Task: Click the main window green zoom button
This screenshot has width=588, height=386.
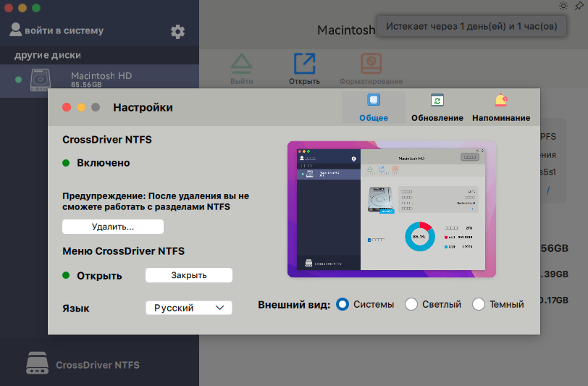Action: pos(36,8)
